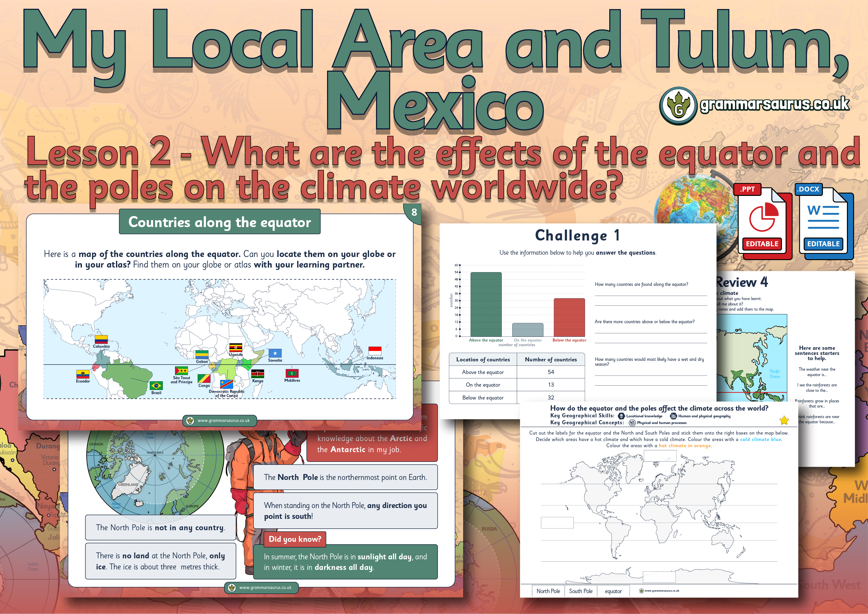
Task: Click the yellow star on worksheet
Action: pos(784,420)
